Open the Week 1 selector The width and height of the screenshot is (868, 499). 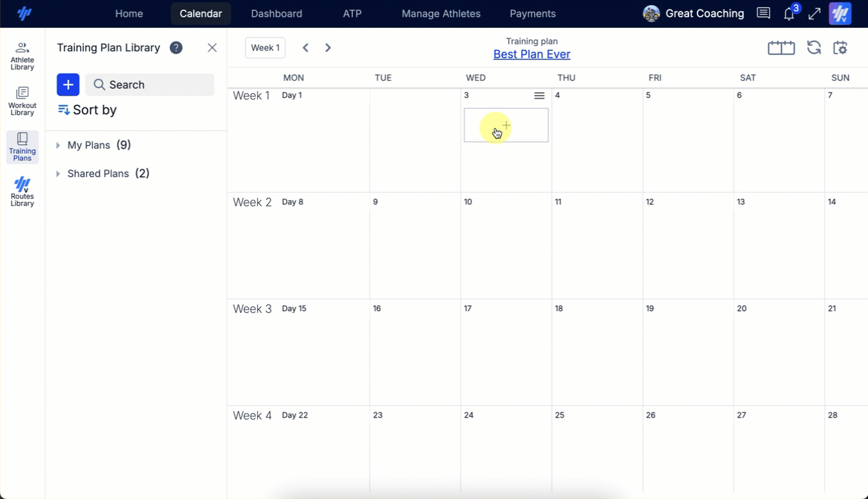point(265,48)
